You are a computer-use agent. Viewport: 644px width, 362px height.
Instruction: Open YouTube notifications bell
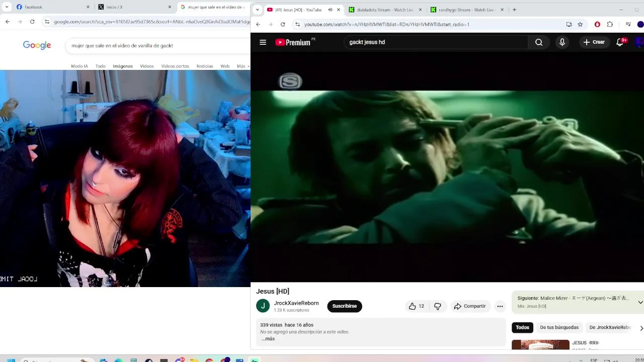(x=620, y=42)
